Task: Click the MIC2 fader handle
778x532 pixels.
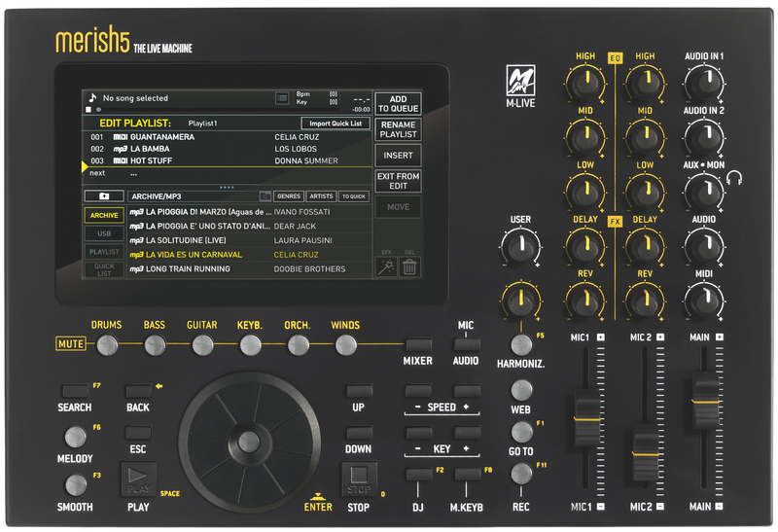Action: pos(646,453)
